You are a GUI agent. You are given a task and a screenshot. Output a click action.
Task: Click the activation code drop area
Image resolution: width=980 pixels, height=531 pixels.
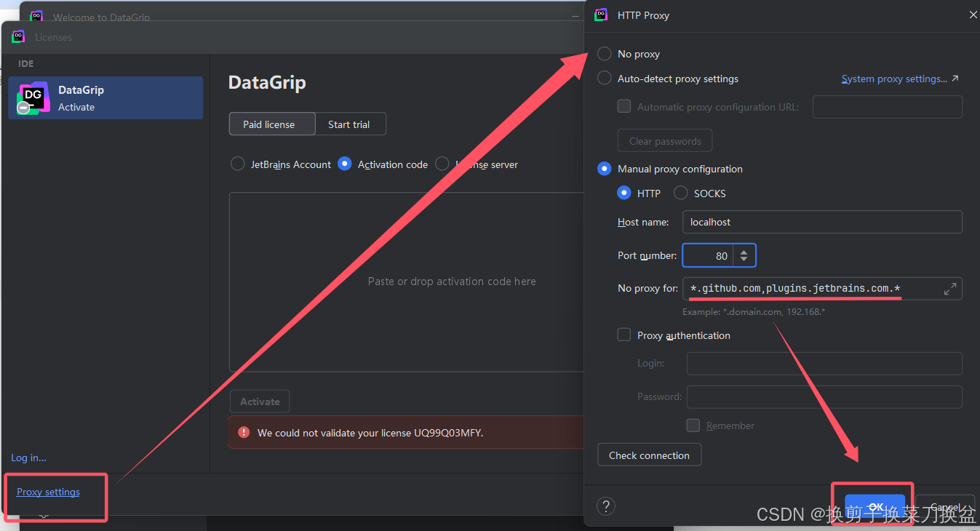point(407,282)
